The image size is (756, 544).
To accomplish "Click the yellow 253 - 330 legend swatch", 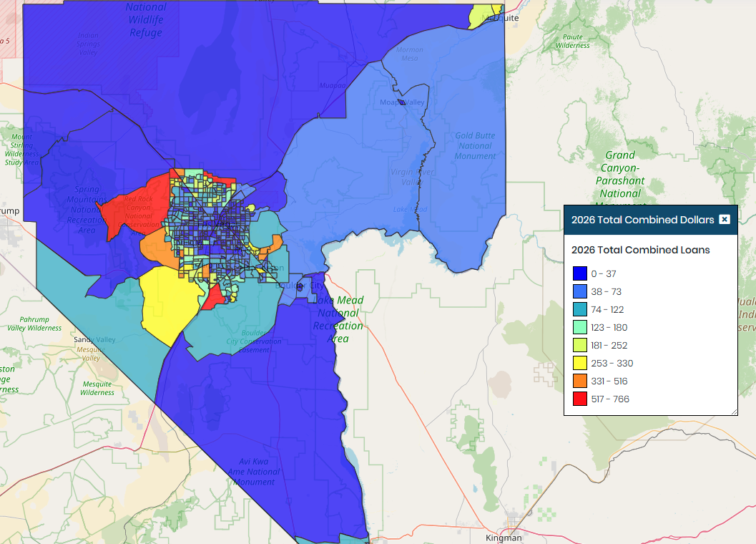I will pos(580,363).
